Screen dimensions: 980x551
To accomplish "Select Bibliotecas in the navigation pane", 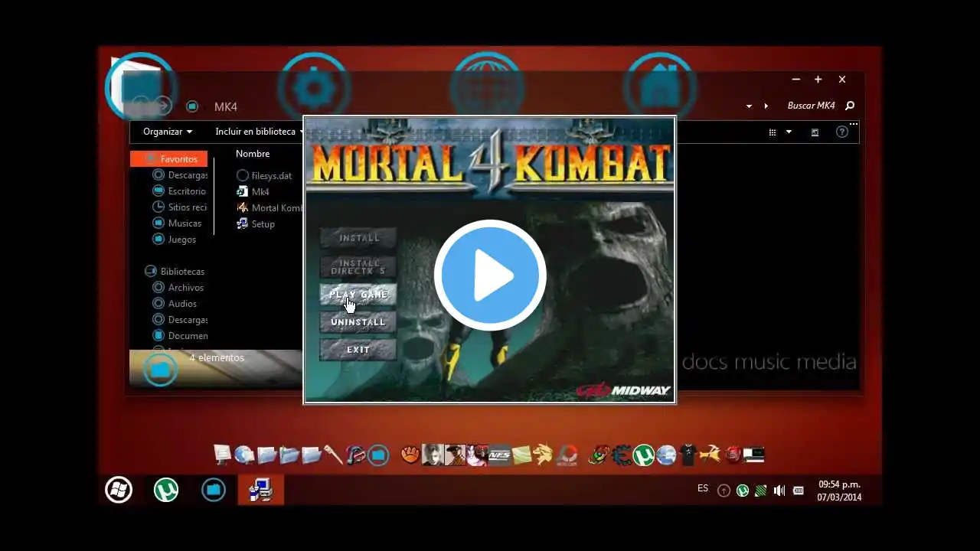I will (x=175, y=272).
